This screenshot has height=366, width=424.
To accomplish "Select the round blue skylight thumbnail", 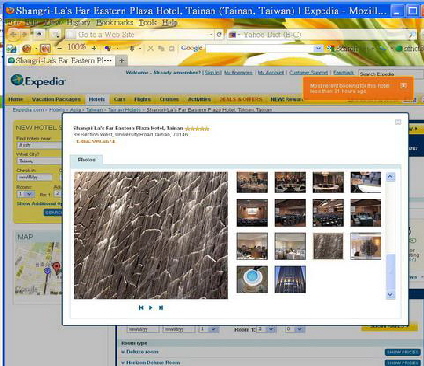I will pyautogui.click(x=252, y=279).
